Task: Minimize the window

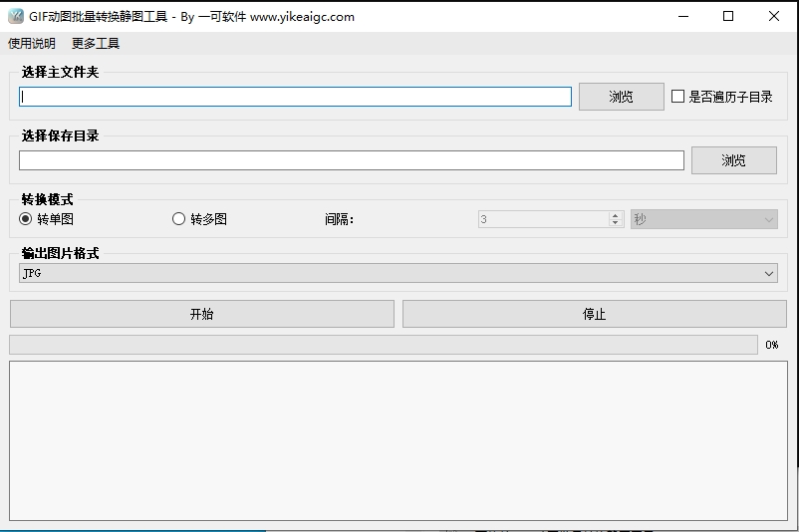Action: pos(683,16)
